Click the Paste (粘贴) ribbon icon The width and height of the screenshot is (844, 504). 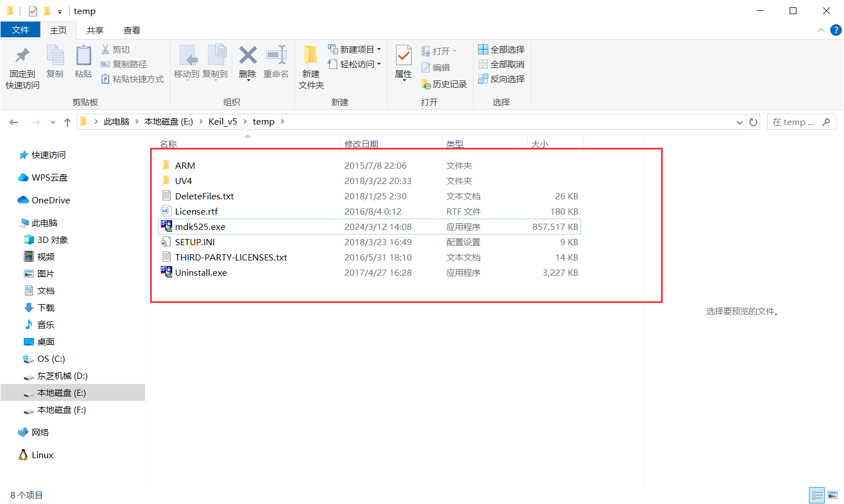(83, 55)
